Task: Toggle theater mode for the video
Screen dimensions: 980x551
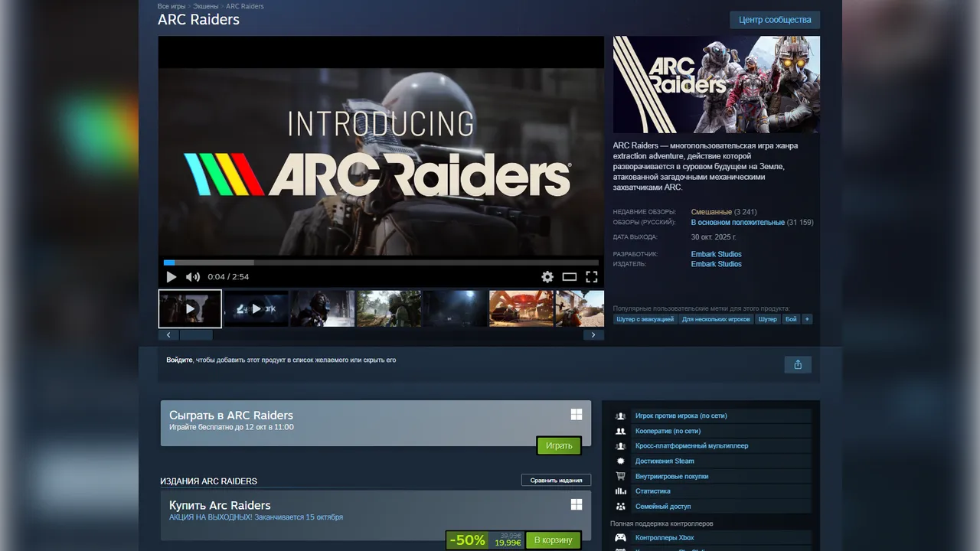Action: [570, 277]
